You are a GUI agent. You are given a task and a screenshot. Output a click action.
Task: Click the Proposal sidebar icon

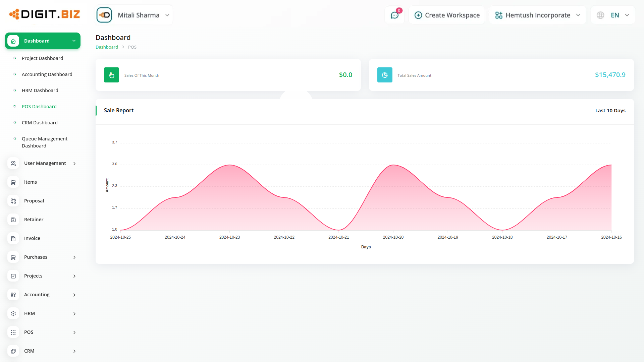point(13,201)
